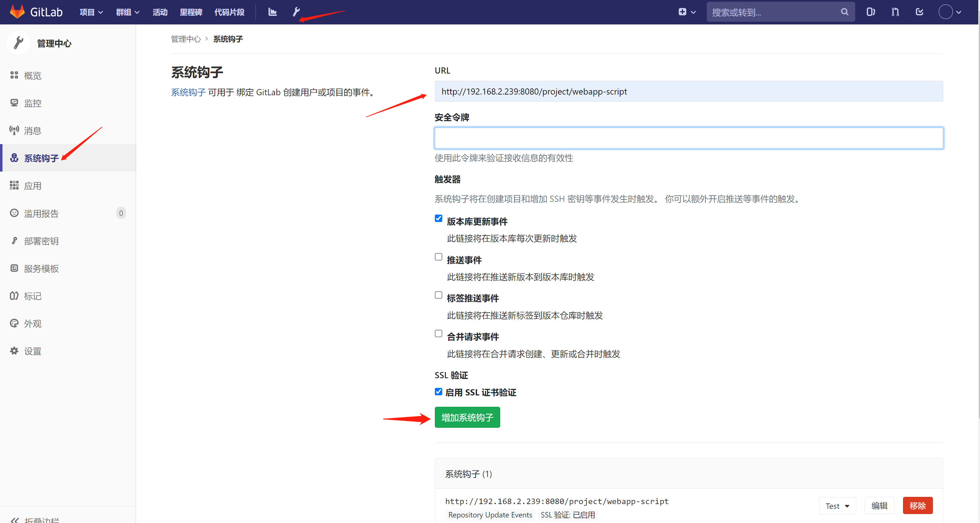The height and width of the screenshot is (523, 980).
Task: Open the instance statistics chart icon
Action: click(272, 12)
